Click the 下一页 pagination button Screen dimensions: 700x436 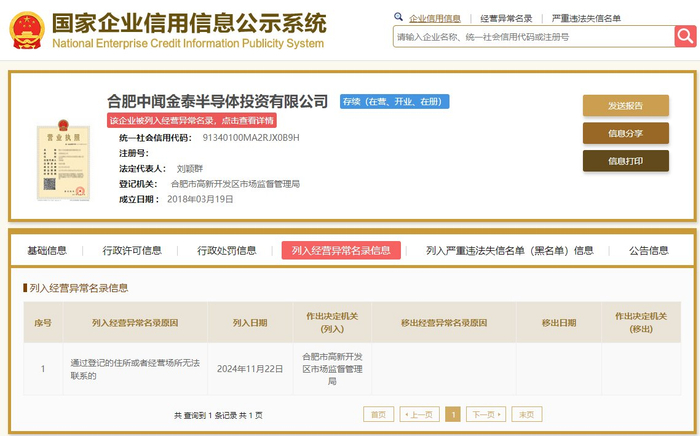coord(486,414)
